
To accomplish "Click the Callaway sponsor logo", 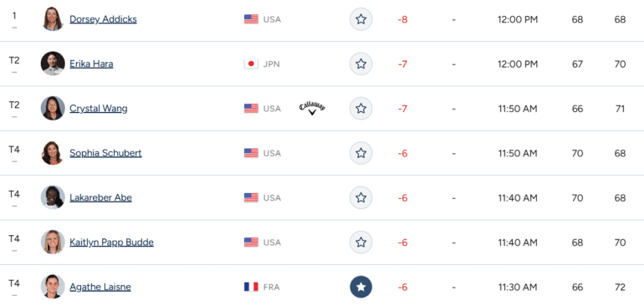I will [x=312, y=109].
